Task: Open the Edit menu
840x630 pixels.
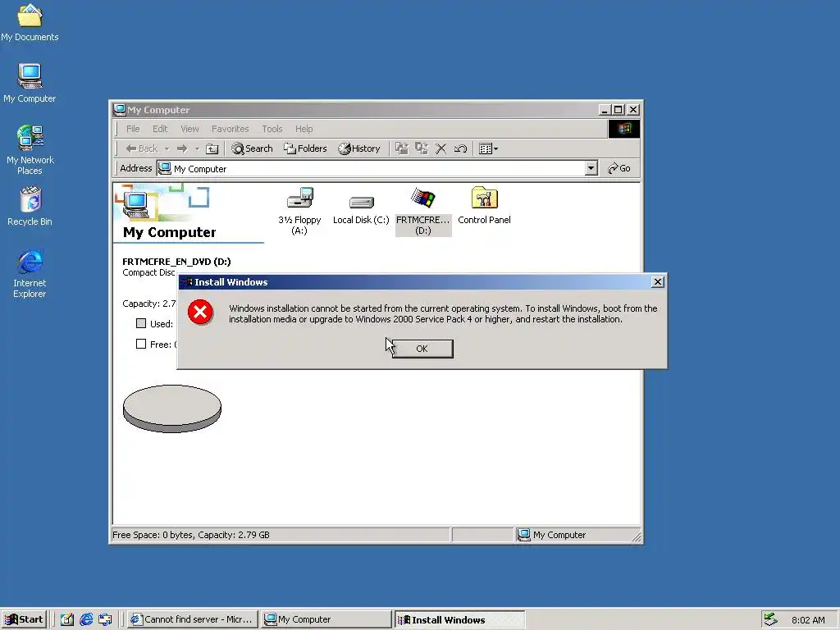Action: tap(160, 129)
